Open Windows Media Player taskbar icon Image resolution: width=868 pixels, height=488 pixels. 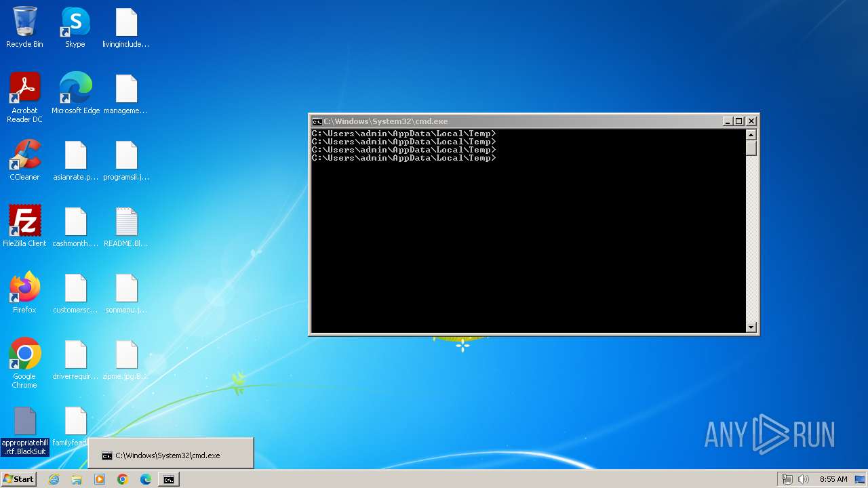point(100,479)
